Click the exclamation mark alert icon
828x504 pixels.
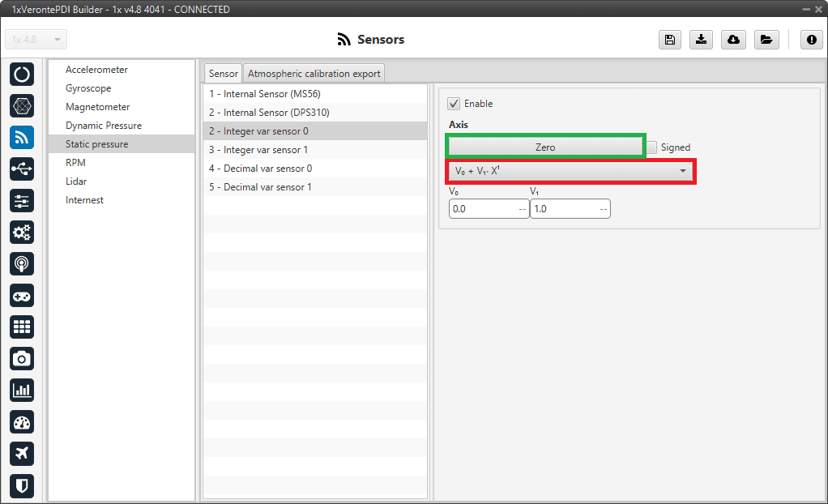coord(811,40)
